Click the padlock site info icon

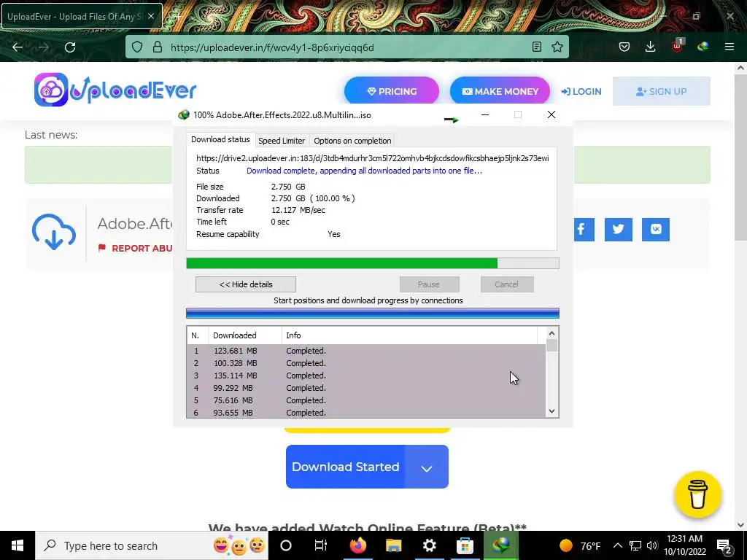pyautogui.click(x=158, y=47)
